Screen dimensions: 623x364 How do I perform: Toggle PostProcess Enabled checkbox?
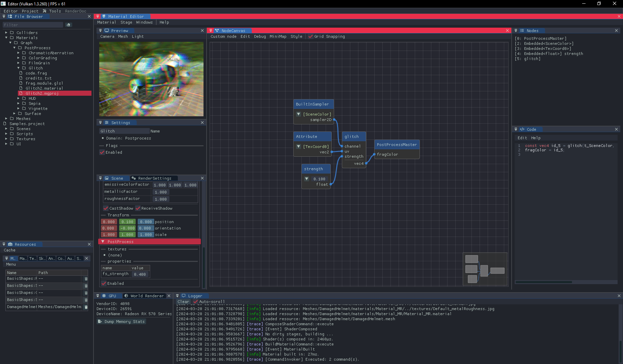(x=104, y=283)
